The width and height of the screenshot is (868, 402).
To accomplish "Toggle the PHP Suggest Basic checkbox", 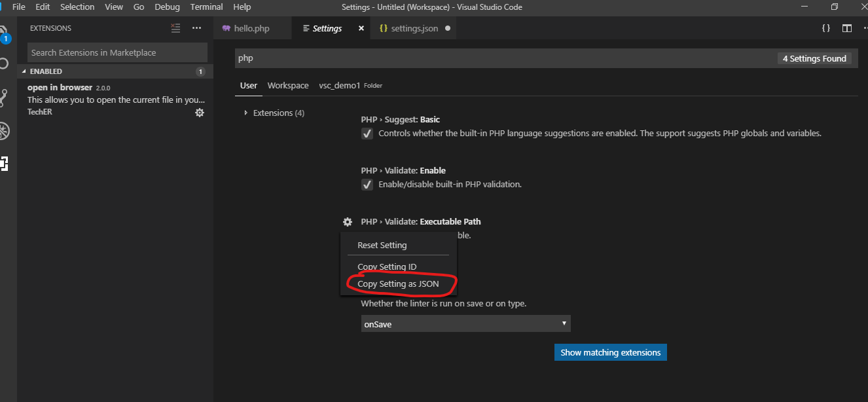I will coord(367,134).
